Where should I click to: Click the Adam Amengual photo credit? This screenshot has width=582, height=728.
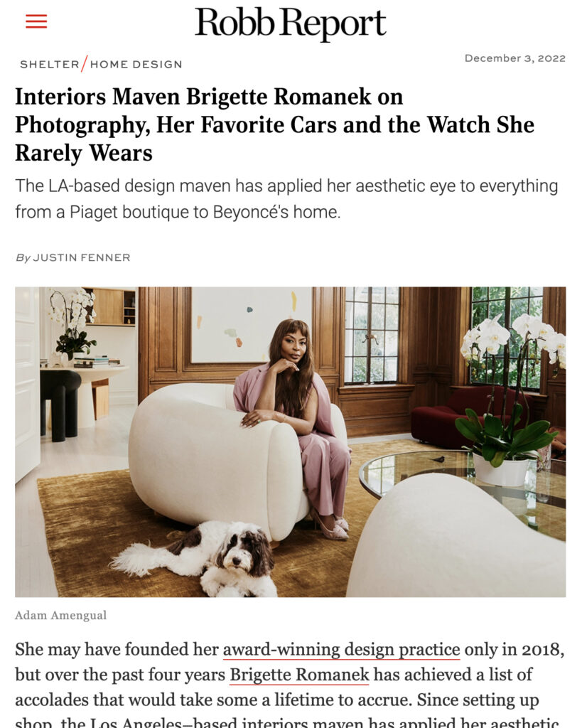[x=61, y=615]
